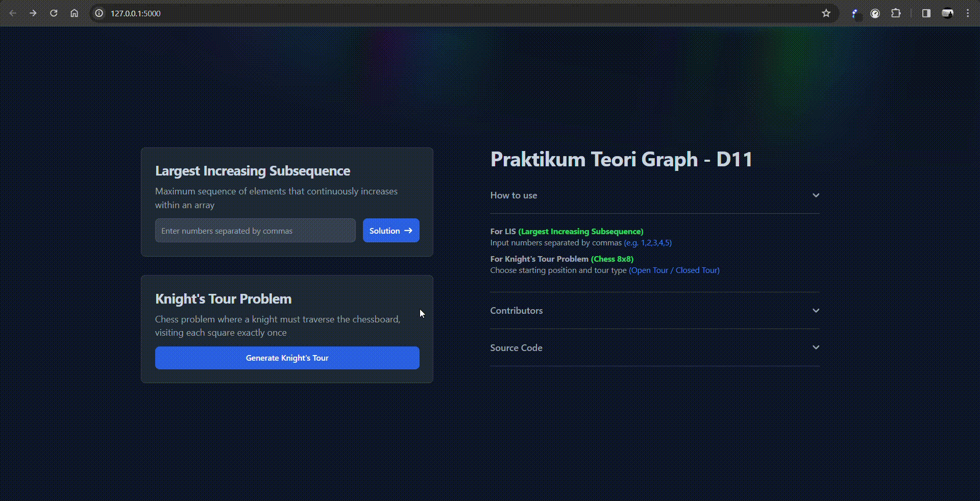Click the browser back arrow
The image size is (980, 501).
pyautogui.click(x=13, y=13)
